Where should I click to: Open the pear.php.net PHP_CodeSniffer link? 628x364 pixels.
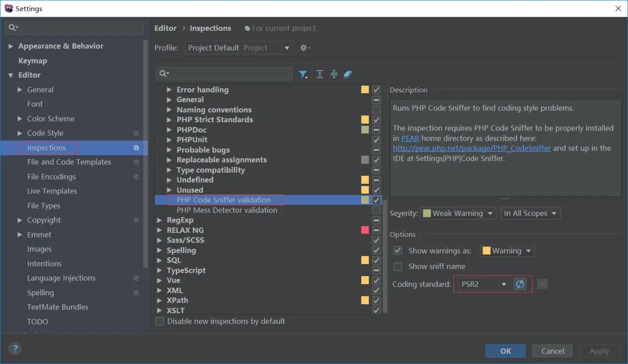pos(472,148)
